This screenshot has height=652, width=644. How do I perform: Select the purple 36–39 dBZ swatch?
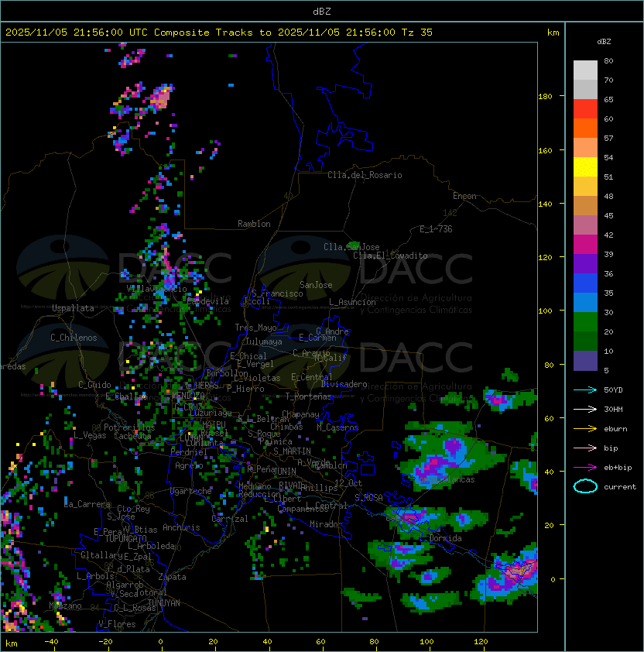(585, 263)
